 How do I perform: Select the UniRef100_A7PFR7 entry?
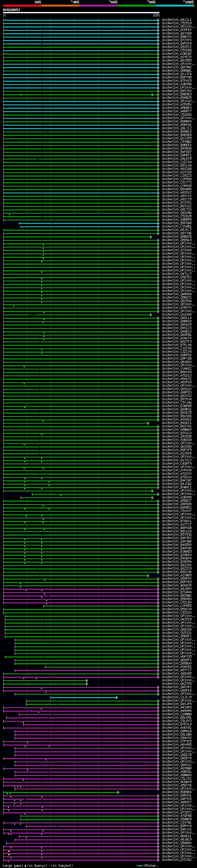point(177,30)
